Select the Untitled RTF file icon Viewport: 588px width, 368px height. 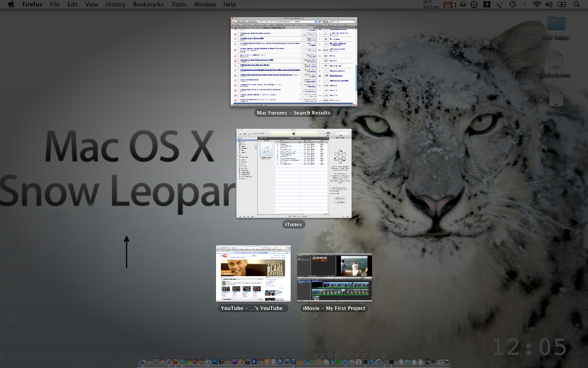click(556, 99)
